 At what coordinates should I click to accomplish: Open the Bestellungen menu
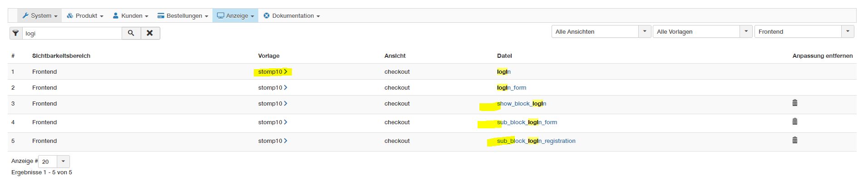pyautogui.click(x=183, y=16)
